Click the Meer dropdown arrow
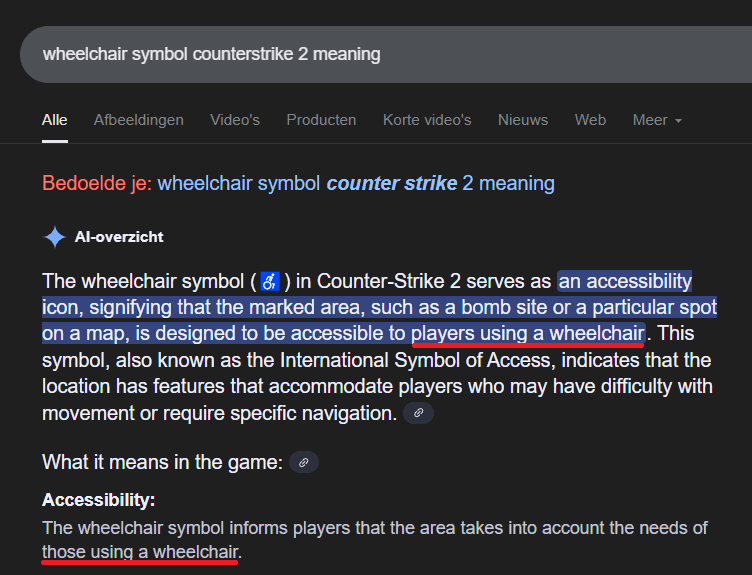752x575 pixels. [678, 121]
